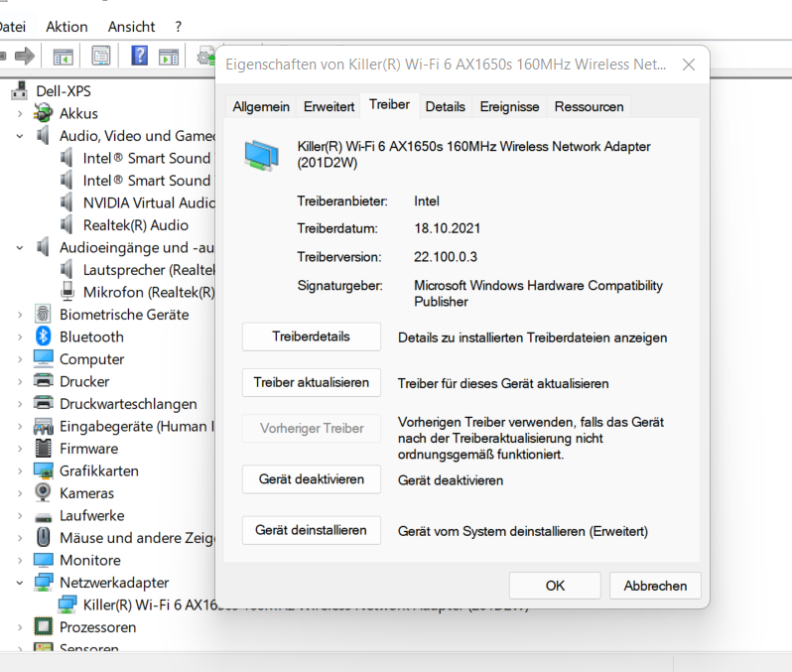
Task: Click the driver version 22.100.0.3 text
Action: [446, 257]
